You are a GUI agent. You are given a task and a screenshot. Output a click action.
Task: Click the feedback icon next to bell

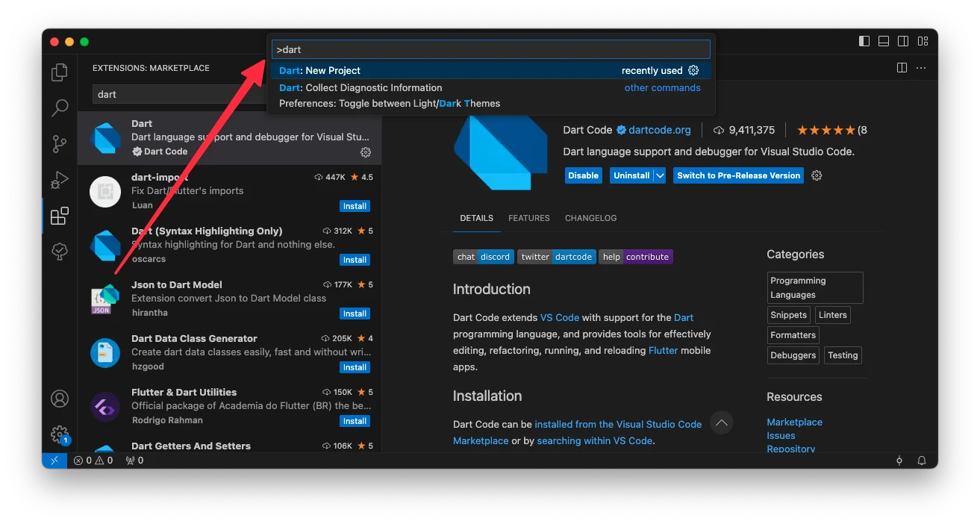[x=899, y=461]
